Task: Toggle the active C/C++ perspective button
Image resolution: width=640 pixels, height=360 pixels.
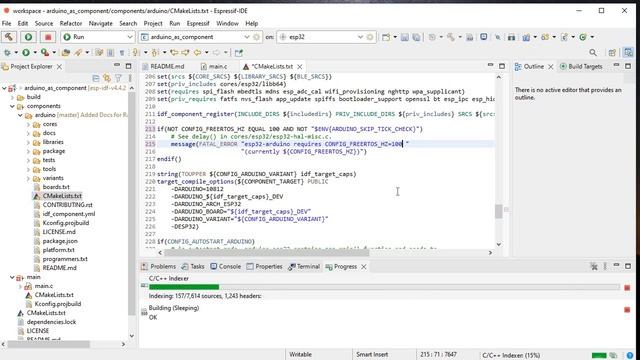Action: click(x=628, y=52)
